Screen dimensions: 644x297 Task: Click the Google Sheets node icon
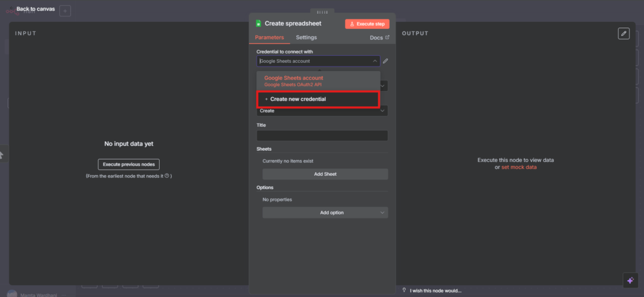click(258, 23)
